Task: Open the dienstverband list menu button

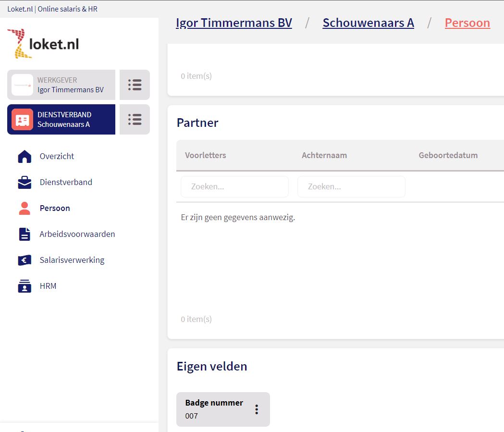Action: coord(135,120)
